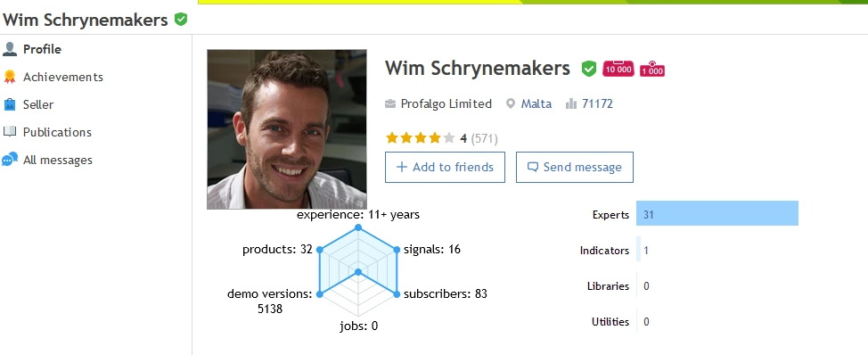868x355 pixels.
Task: Open the 71172 rating link
Action: [x=597, y=103]
